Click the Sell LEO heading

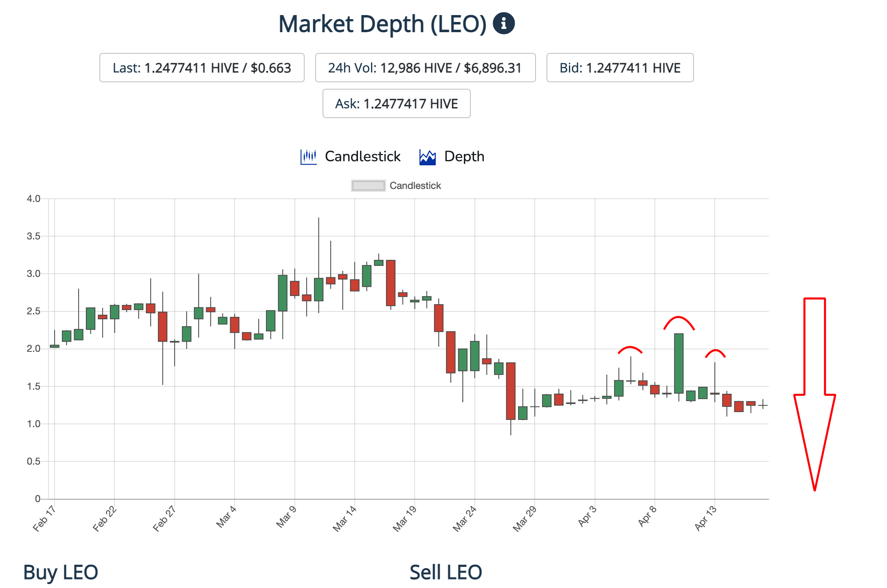(x=446, y=572)
